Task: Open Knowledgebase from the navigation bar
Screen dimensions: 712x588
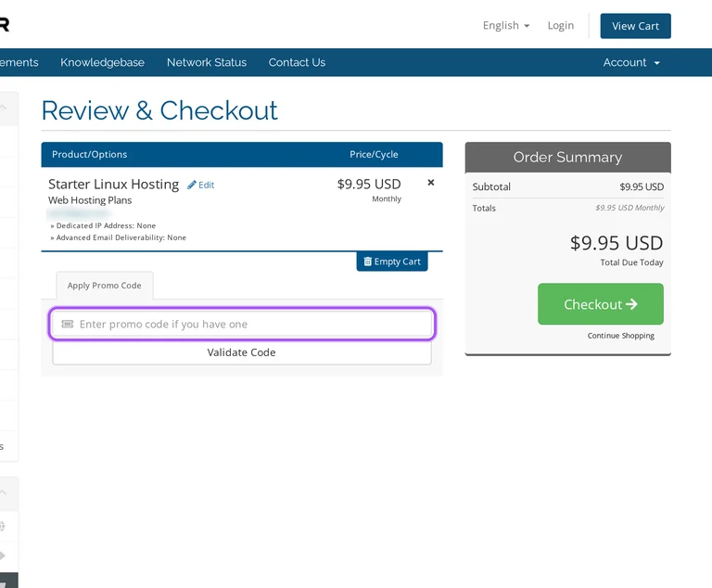Action: point(102,62)
